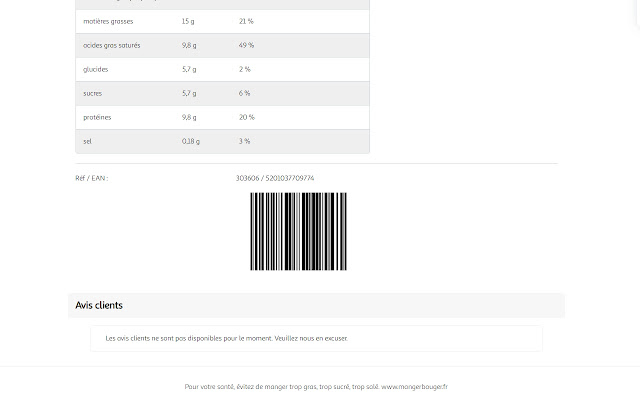The height and width of the screenshot is (400, 640).
Task: Click the 6 % value for sucres
Action: [x=244, y=93]
